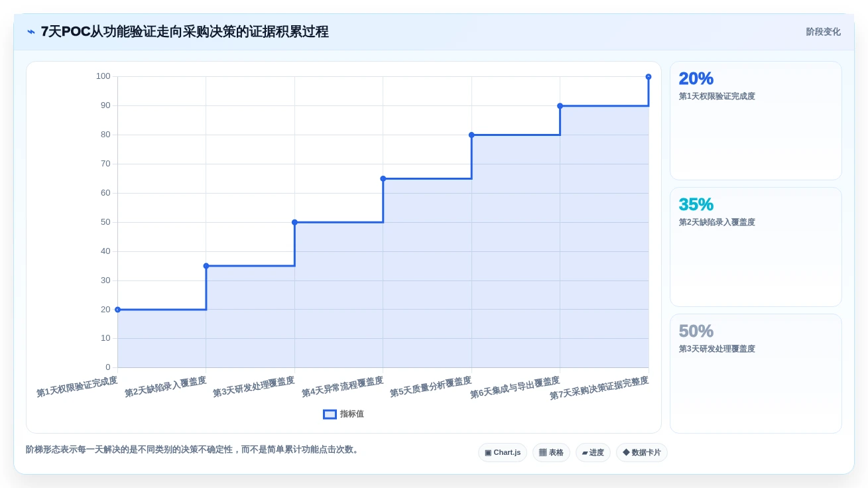The image size is (868, 488).
Task: Click the lightning icon beside the title
Action: pos(31,32)
